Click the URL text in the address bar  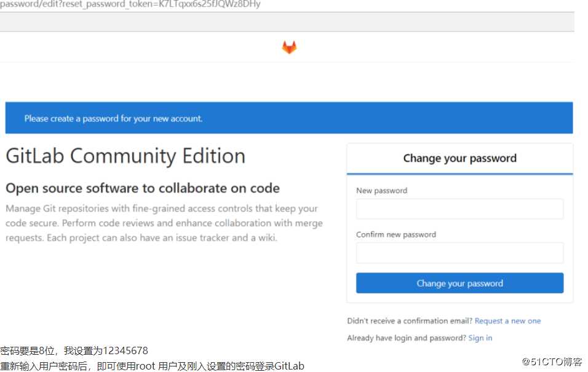click(130, 4)
